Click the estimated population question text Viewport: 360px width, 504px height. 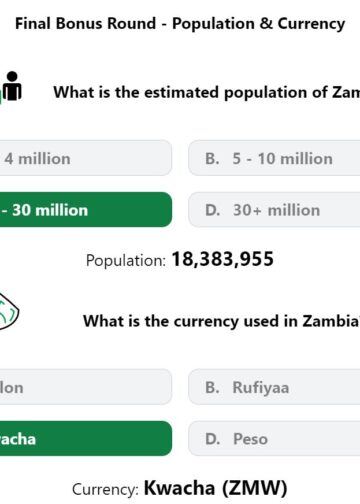pos(207,92)
